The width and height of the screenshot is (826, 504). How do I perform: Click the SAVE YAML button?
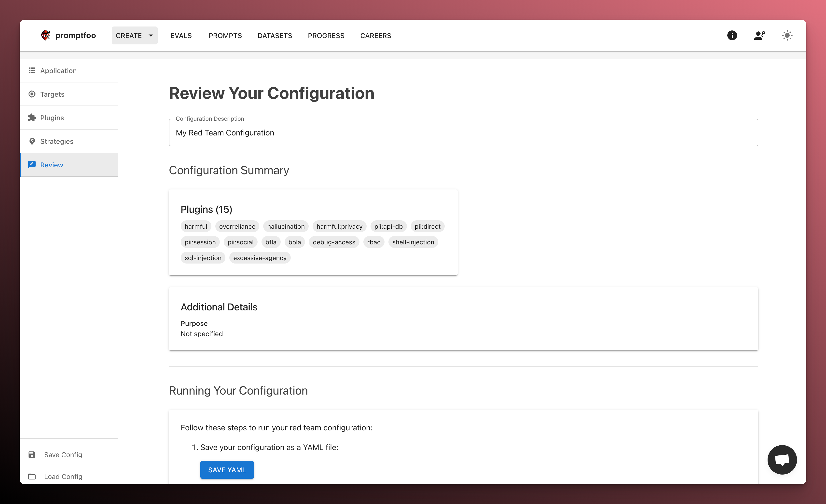(227, 470)
